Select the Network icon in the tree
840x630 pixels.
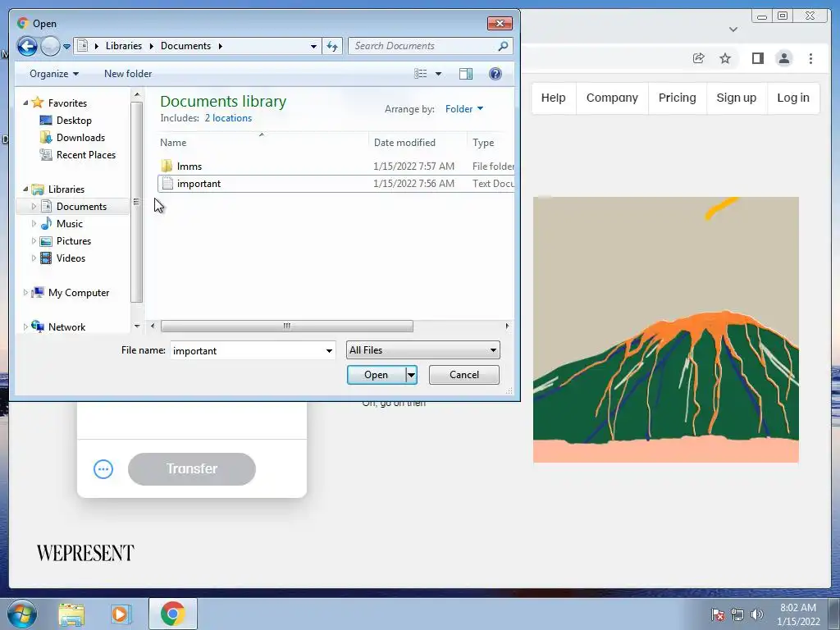pyautogui.click(x=38, y=326)
